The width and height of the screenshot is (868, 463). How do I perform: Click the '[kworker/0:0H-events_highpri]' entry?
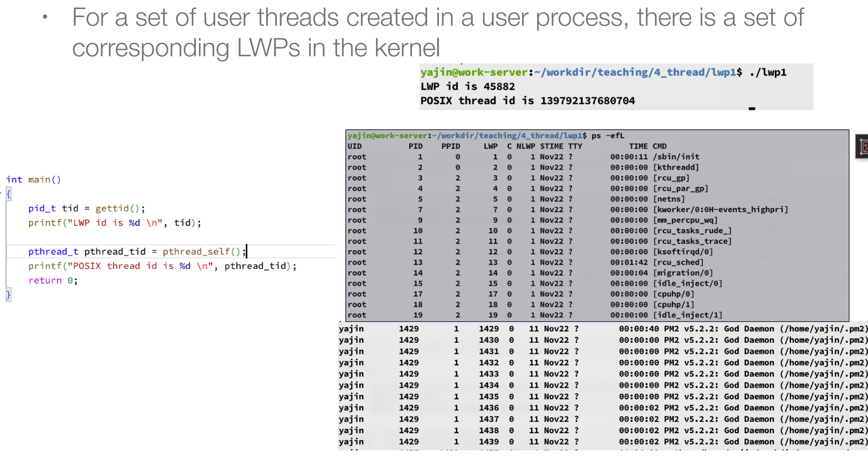[721, 210]
